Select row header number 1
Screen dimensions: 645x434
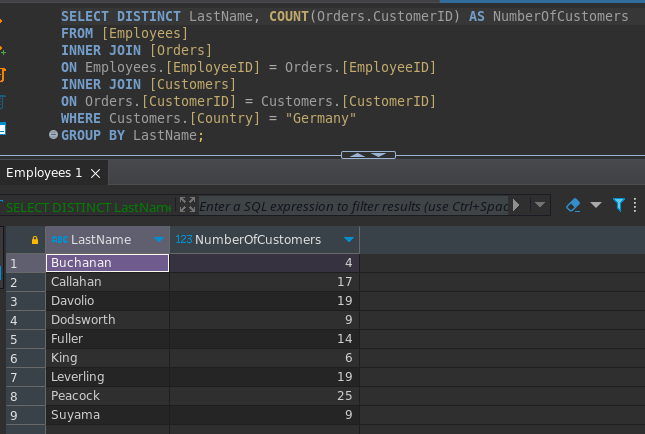tap(26, 263)
